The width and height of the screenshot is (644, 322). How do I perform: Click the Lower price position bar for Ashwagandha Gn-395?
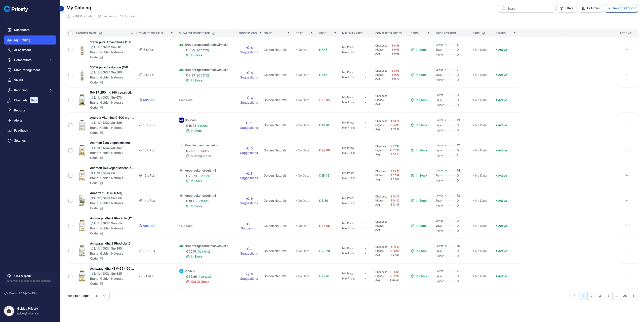click(450, 246)
